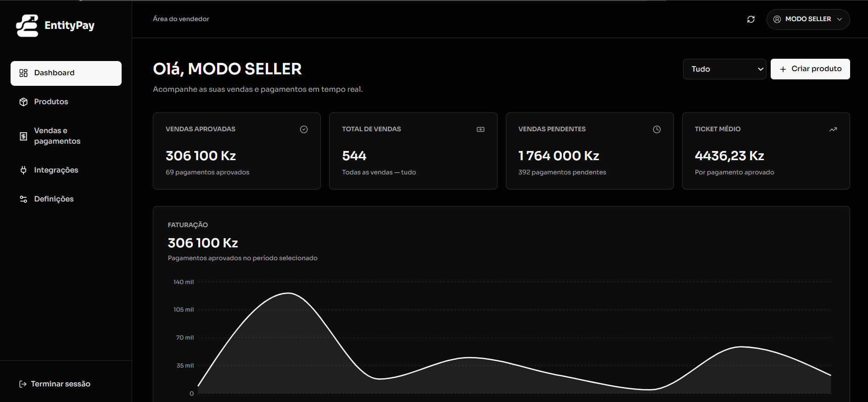868x402 pixels.
Task: Click the 306 100 Kz approved sales value
Action: point(201,156)
